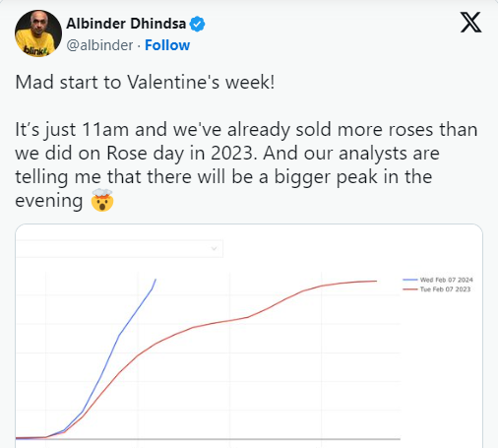This screenshot has height=448, width=498.
Task: Click the X logo icon
Action: point(470,23)
